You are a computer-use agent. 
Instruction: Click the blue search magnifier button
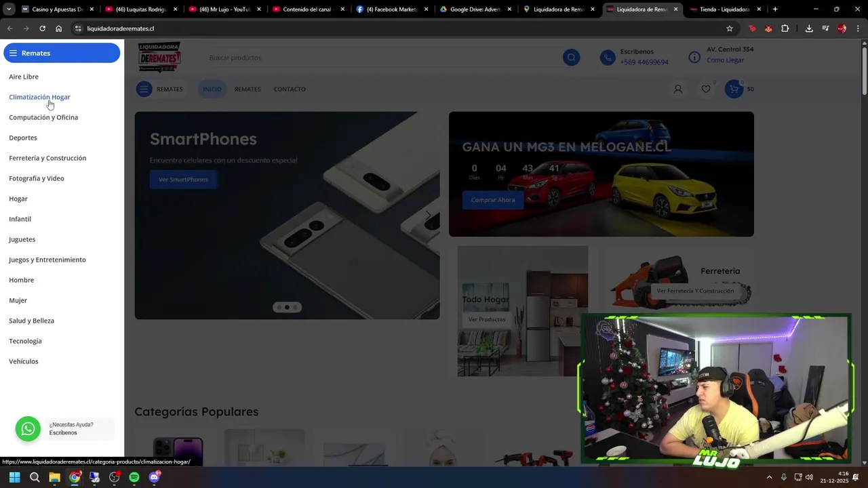(x=571, y=58)
